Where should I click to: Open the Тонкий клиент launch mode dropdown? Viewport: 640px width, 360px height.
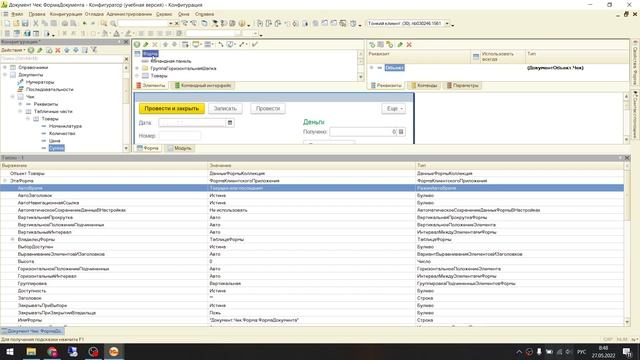coord(447,24)
